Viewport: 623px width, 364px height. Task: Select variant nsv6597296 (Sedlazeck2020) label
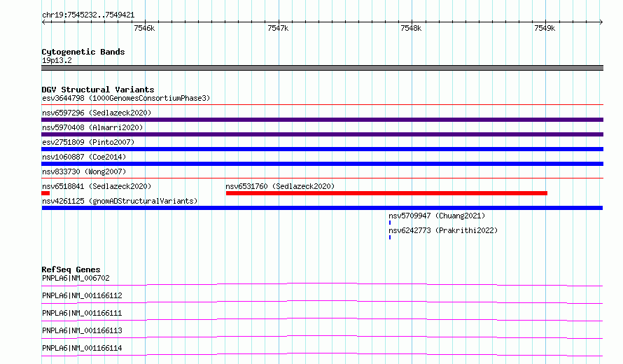tap(97, 113)
